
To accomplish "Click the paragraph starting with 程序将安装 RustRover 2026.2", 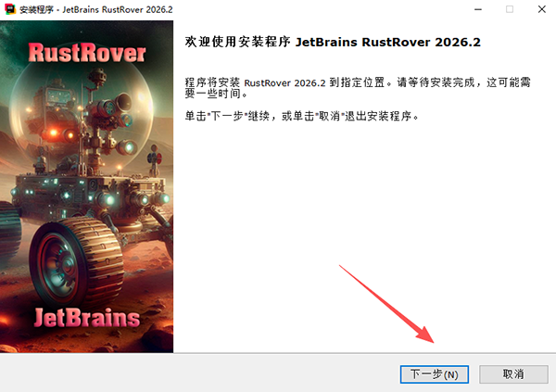I will pyautogui.click(x=358, y=88).
